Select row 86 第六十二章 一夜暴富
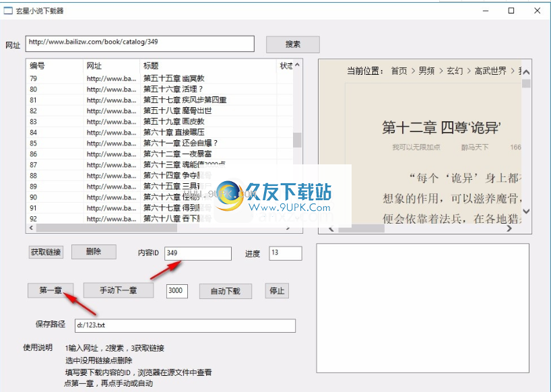Viewport: 551px width, 392px height. click(x=160, y=154)
